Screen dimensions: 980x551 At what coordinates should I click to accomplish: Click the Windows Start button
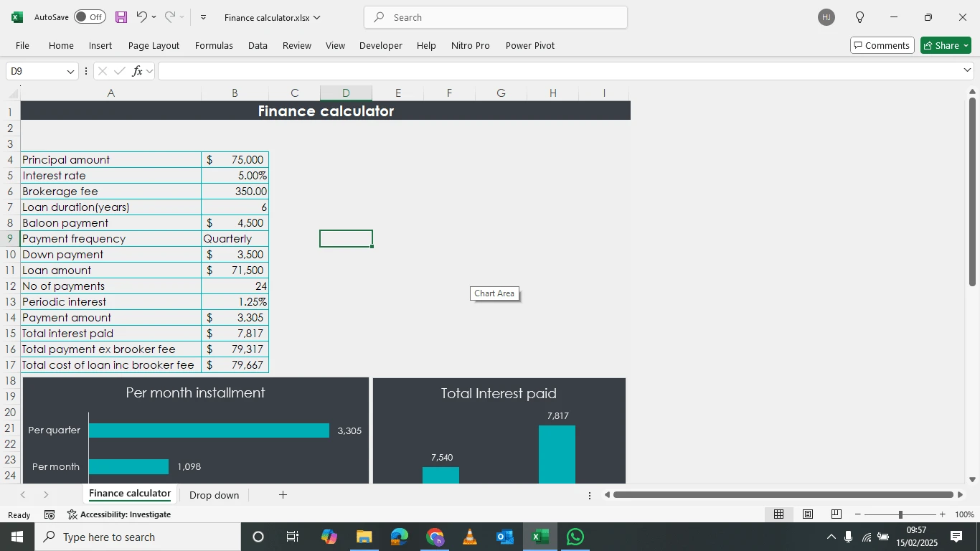(17, 537)
